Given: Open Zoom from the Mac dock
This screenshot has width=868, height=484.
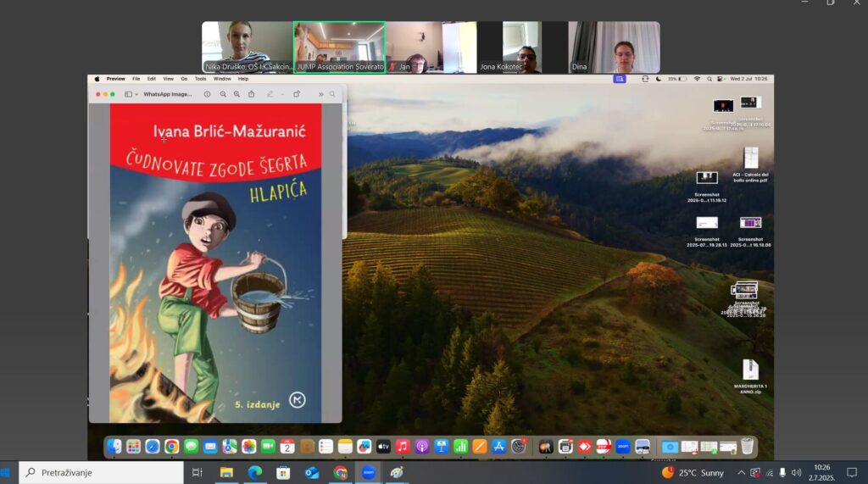Looking at the screenshot, I should (x=623, y=447).
